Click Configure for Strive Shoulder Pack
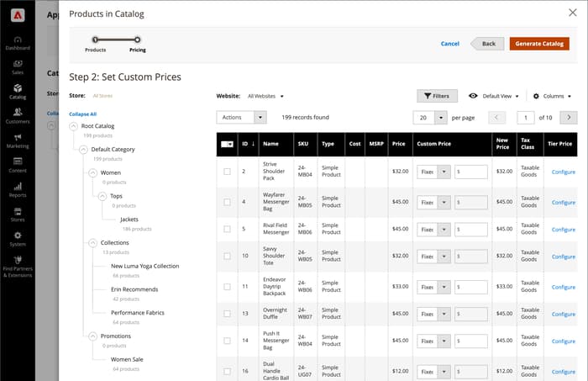The width and height of the screenshot is (588, 381). [563, 172]
